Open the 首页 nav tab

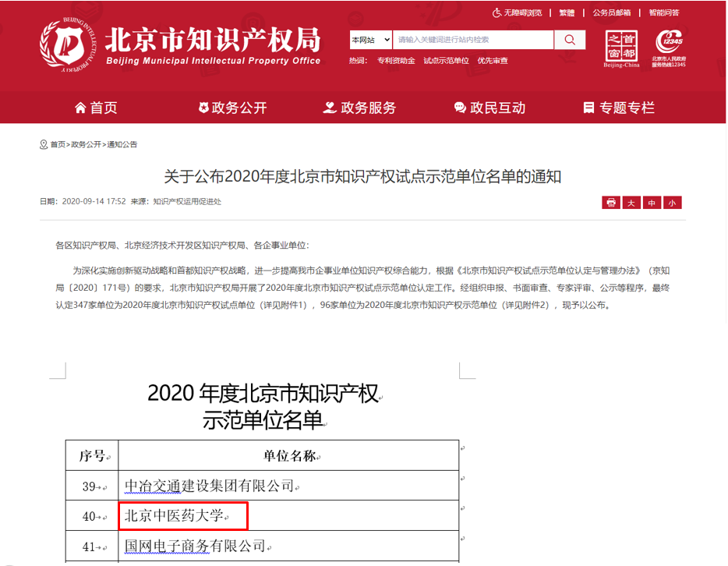tap(96, 108)
